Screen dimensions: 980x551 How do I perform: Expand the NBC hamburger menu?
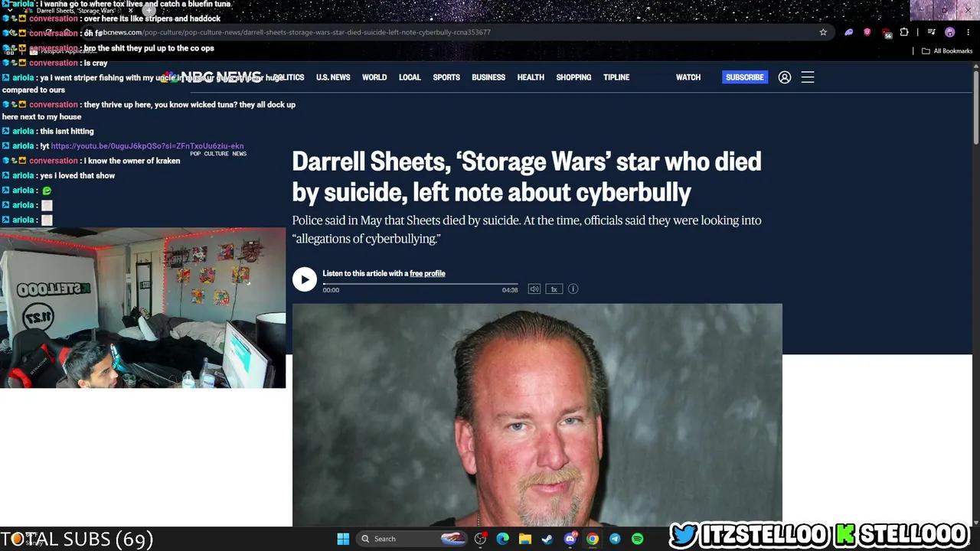coord(808,77)
